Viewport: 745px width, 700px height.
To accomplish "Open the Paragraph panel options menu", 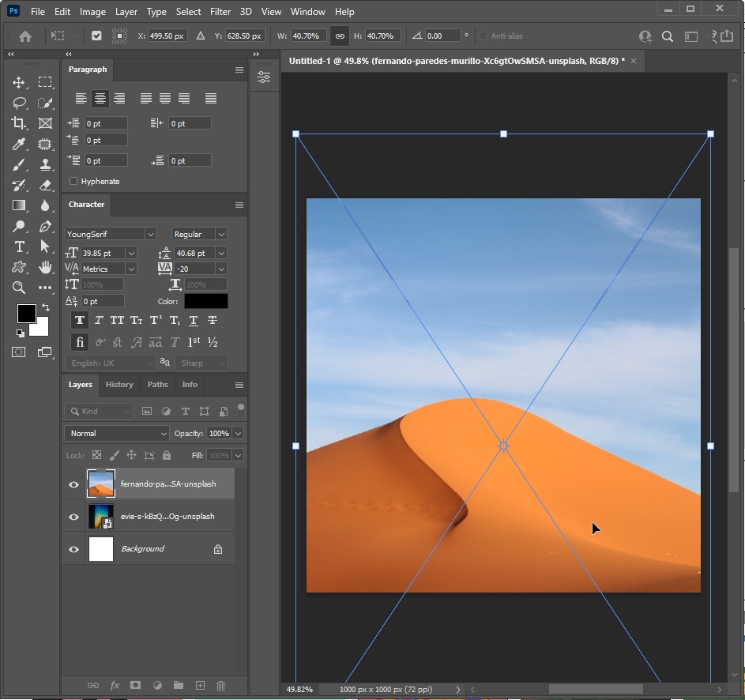I will pos(239,70).
